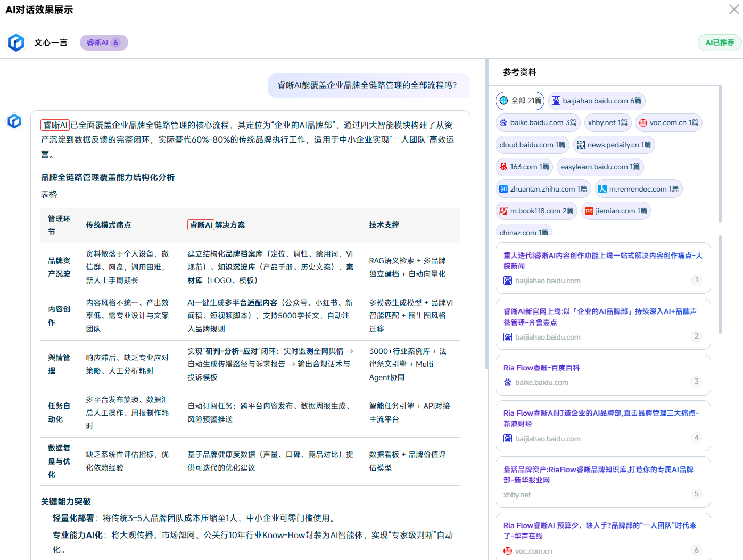Click the reference cards list scrollbar
Image resolution: width=743 pixels, height=560 pixels.
720,285
